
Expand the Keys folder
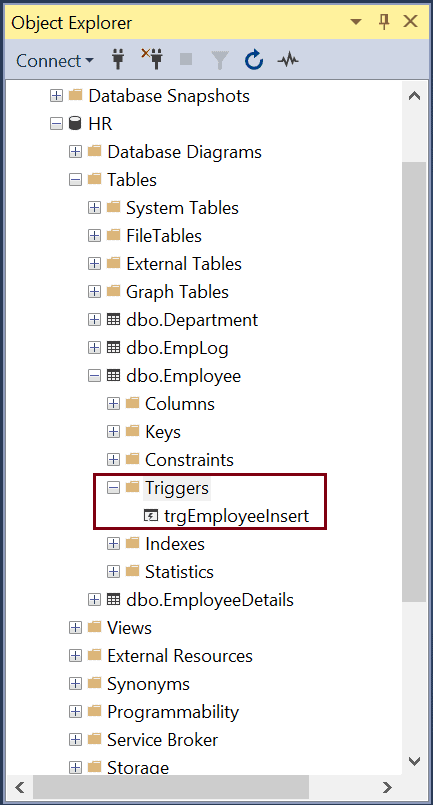pos(113,432)
